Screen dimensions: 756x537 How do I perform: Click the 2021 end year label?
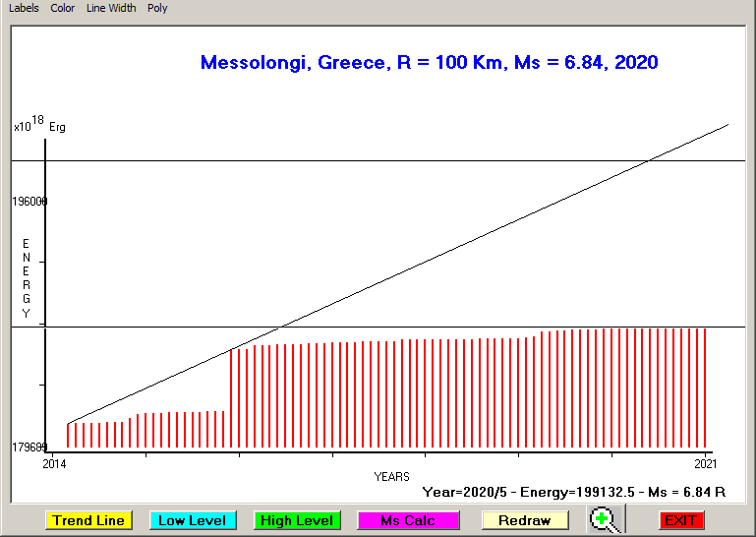point(705,463)
